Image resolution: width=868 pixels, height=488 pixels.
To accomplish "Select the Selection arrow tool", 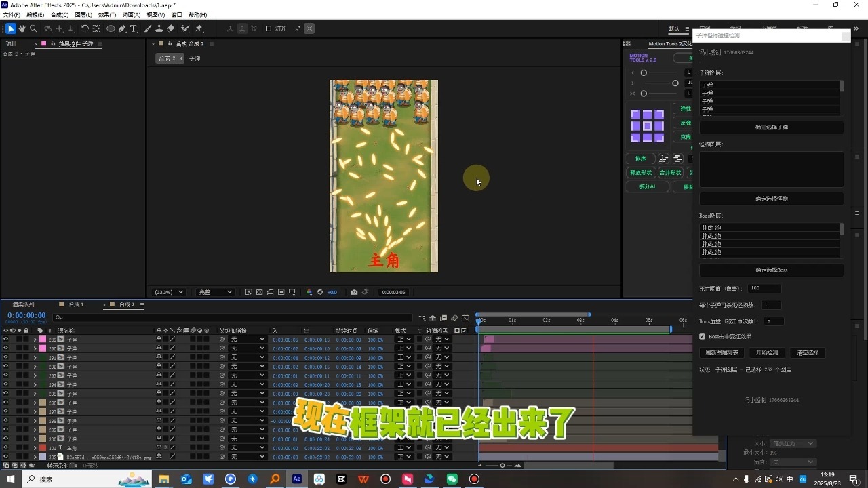I will 11,28.
